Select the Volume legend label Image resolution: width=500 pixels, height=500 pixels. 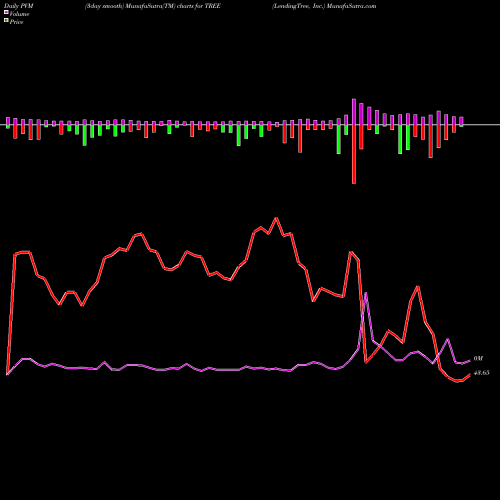19,14
